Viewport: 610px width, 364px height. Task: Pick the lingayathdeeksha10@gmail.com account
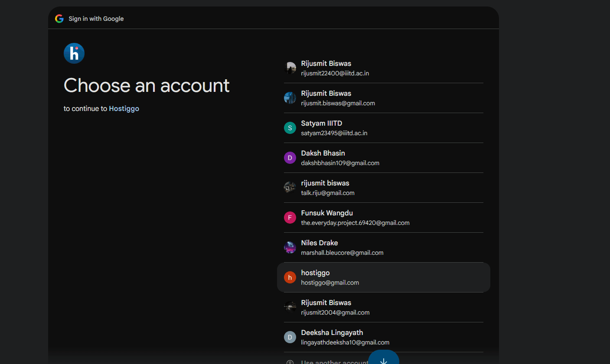click(x=384, y=337)
